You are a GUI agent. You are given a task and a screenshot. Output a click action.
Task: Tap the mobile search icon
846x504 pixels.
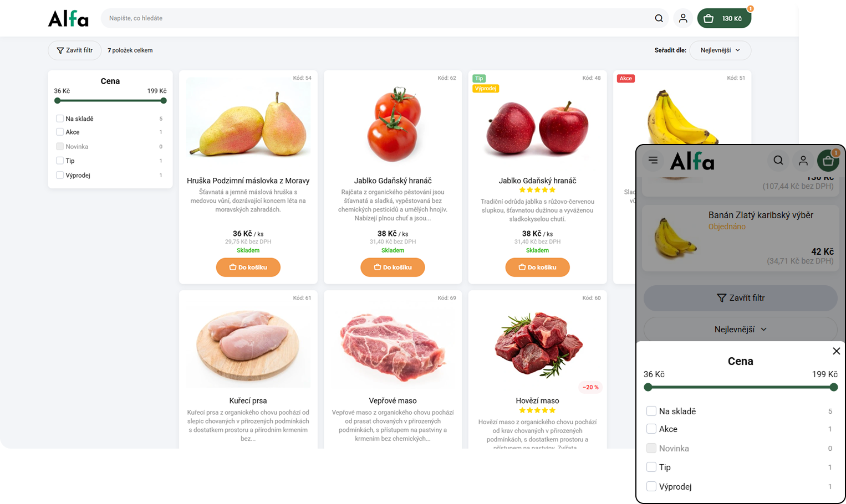778,160
